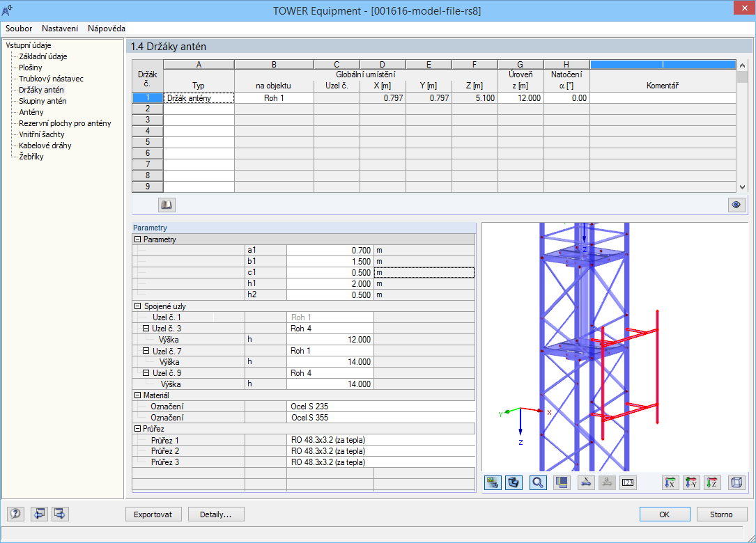
Task: Click the photo rendering view icon
Action: pyautogui.click(x=493, y=482)
